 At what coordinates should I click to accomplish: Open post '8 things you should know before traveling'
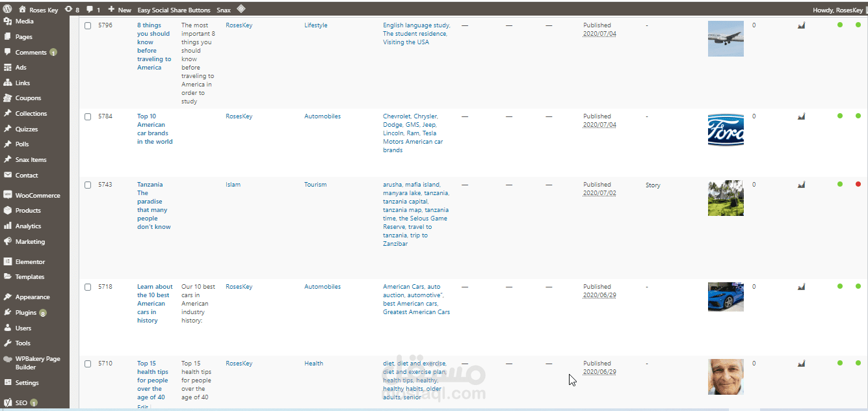click(x=154, y=46)
